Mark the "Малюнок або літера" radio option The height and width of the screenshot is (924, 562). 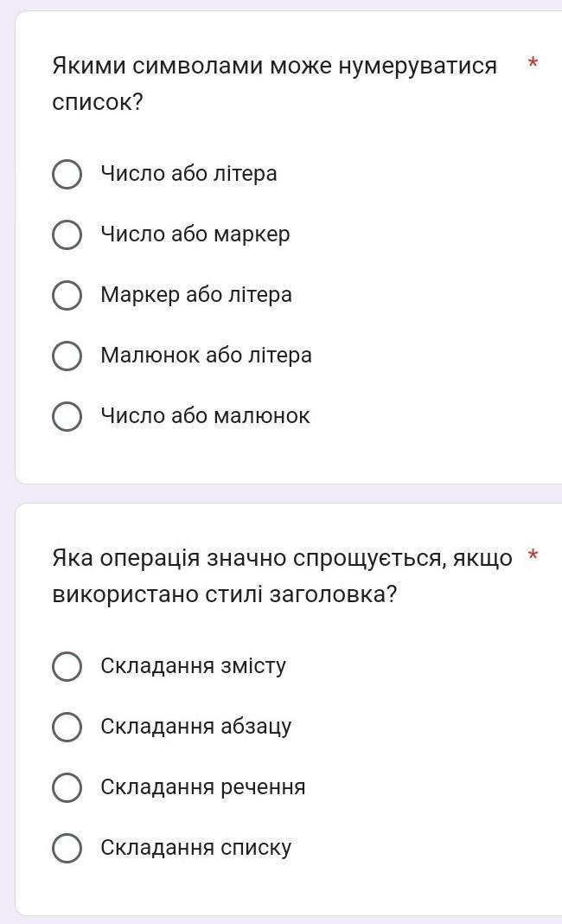67,356
